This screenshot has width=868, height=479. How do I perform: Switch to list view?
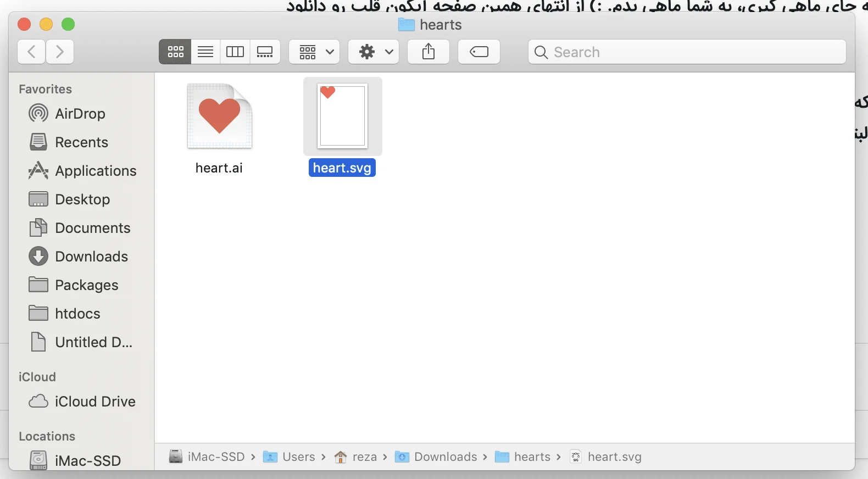click(x=205, y=52)
